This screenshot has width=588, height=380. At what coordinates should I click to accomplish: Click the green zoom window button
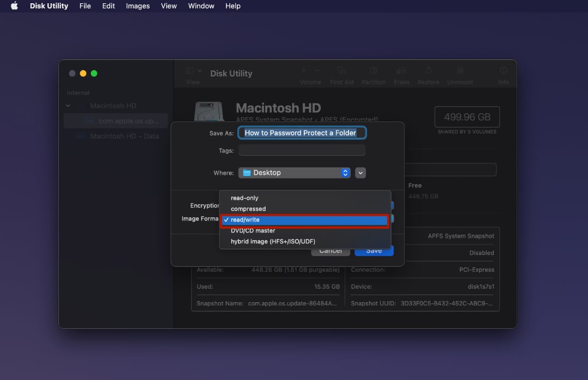(94, 73)
